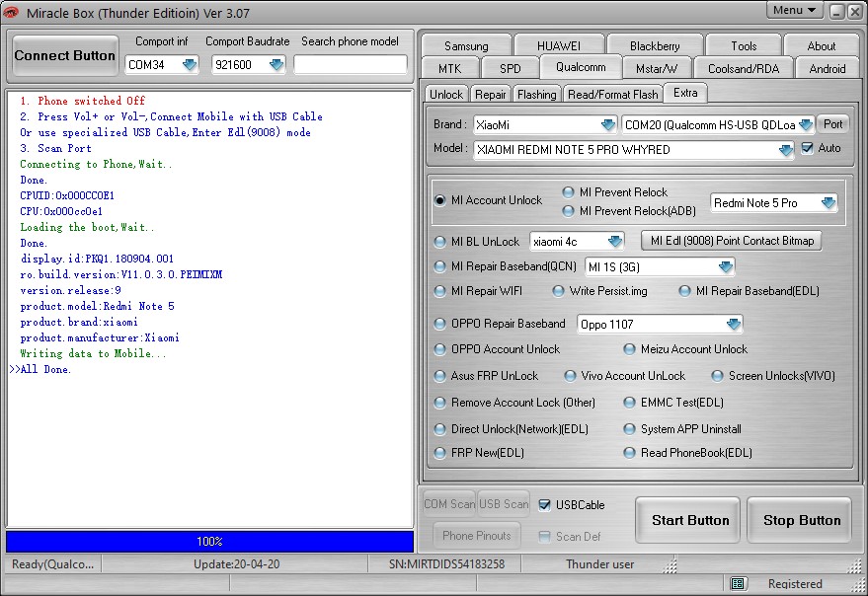This screenshot has height=596, width=868.
Task: Switch to the MTK tab
Action: pos(449,69)
